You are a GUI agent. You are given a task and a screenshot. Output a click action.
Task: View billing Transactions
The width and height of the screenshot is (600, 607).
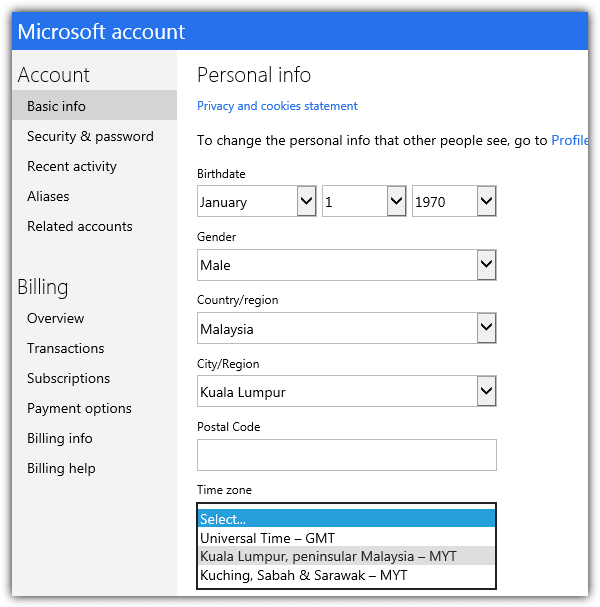[x=65, y=348]
